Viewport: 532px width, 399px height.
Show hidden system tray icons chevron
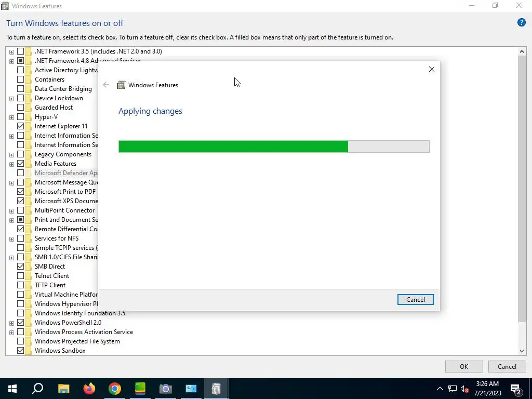click(440, 389)
